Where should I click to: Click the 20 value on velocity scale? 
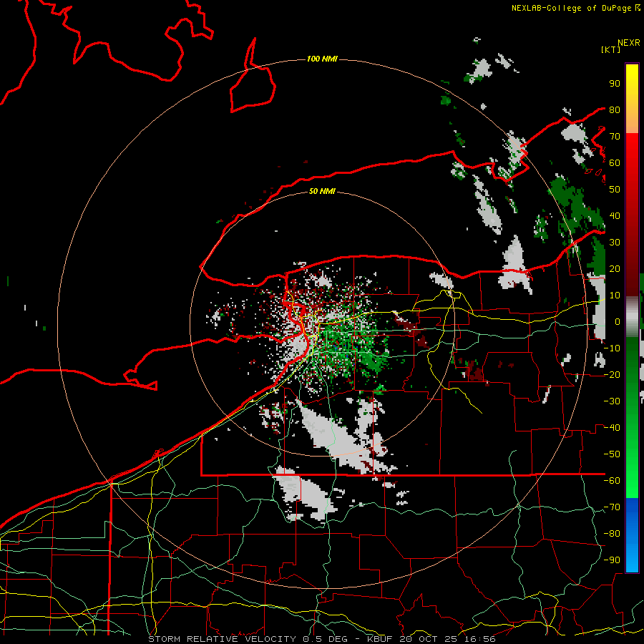tap(615, 268)
